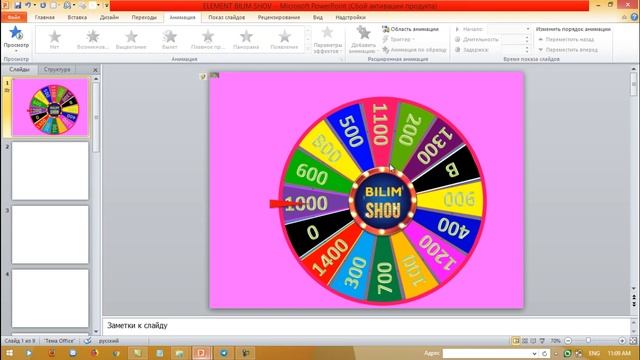Click PowerPoint icon in the taskbar
Viewport: 640px width, 360px height.
pyautogui.click(x=202, y=353)
